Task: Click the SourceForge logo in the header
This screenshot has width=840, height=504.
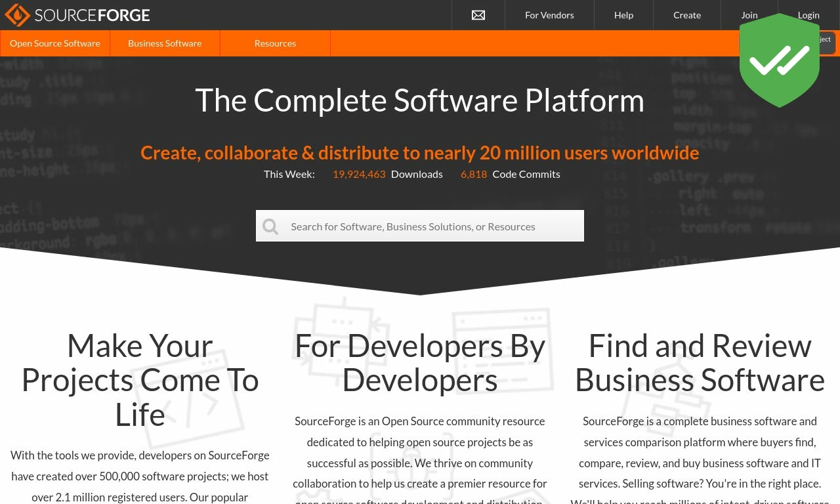Action: [77, 14]
